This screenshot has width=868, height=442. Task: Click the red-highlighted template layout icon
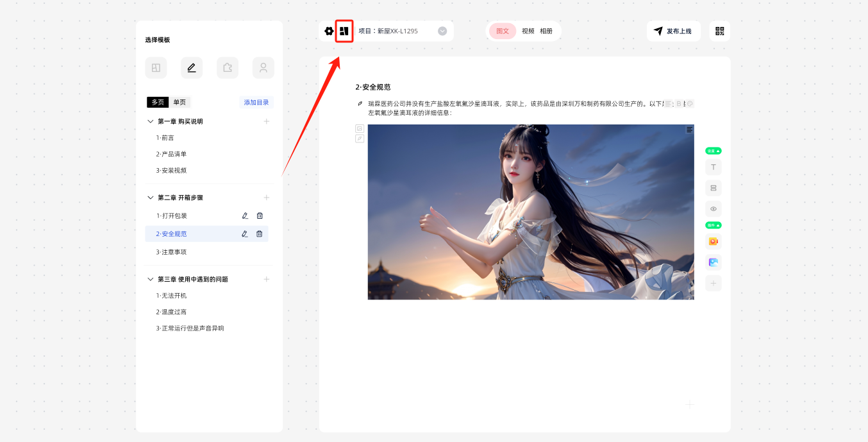pos(344,31)
